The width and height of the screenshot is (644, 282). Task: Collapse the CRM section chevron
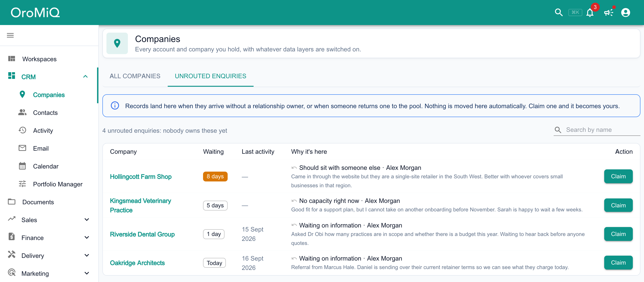[x=85, y=76]
